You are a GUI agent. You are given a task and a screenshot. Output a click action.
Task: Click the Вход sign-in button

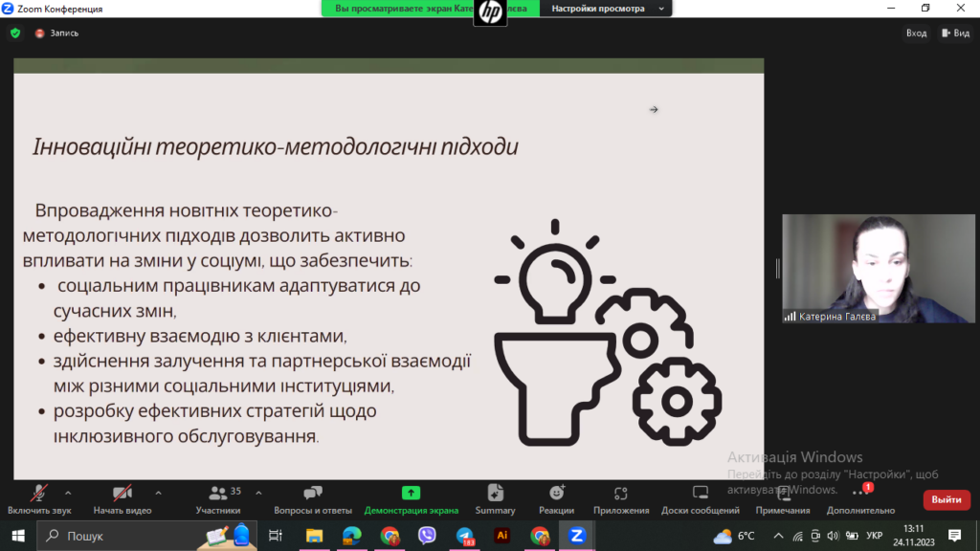pyautogui.click(x=916, y=33)
